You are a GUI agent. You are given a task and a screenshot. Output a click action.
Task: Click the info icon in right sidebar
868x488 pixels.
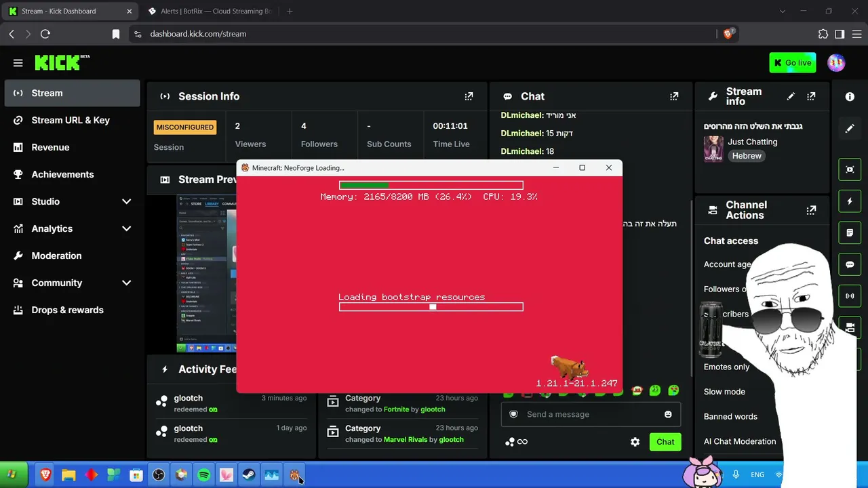tap(850, 96)
